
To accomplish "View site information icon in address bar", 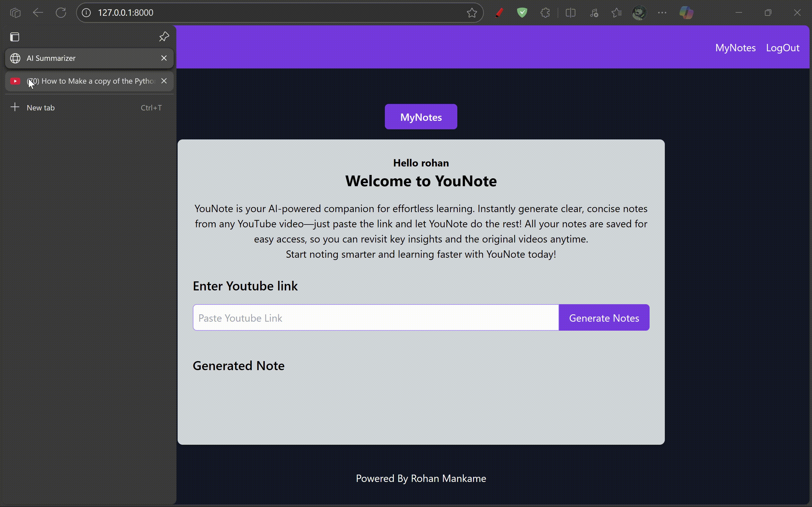I will (87, 13).
